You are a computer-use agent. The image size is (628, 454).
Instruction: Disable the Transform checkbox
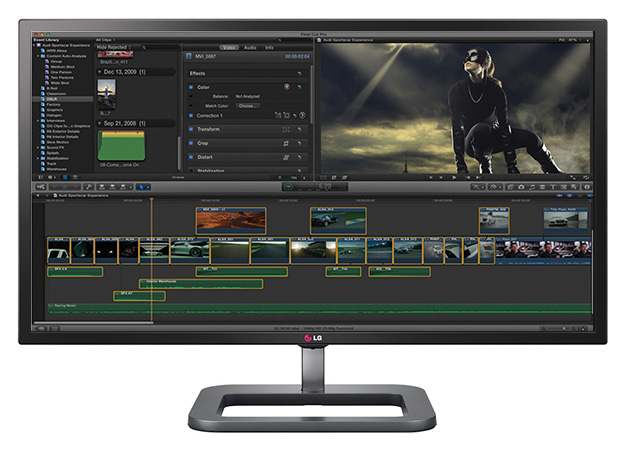191,129
